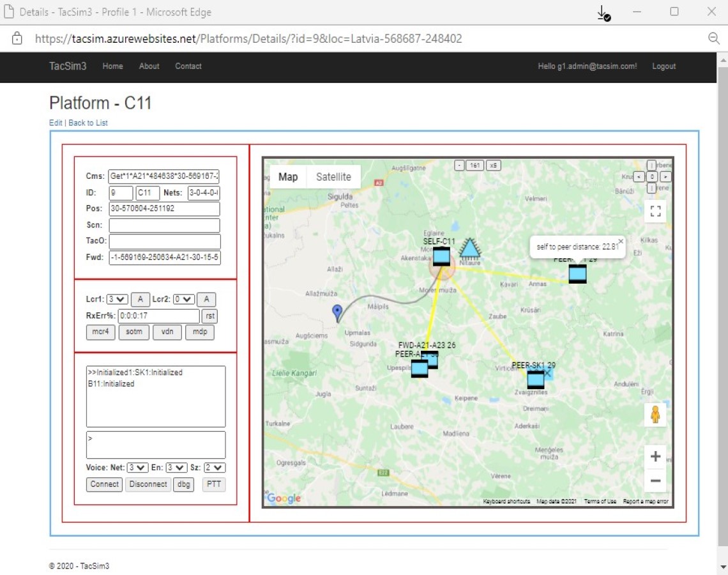
Task: Close the self to peer distance popup
Action: click(x=621, y=241)
